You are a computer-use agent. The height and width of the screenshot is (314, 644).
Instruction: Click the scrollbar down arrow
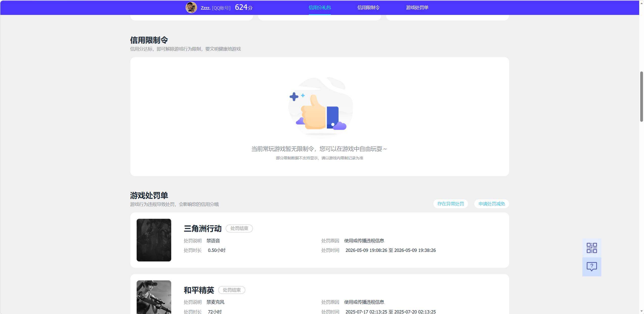tap(641, 311)
